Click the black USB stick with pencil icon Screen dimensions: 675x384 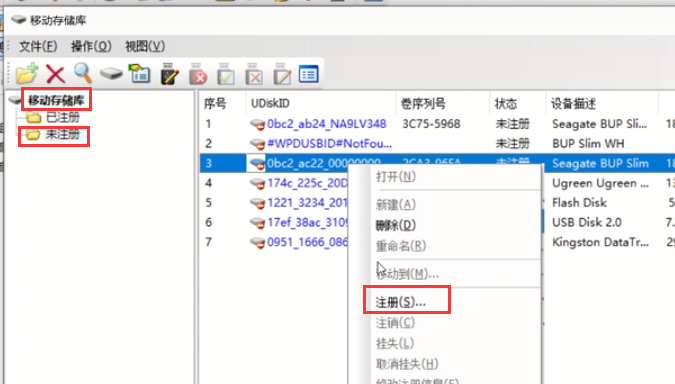tap(169, 74)
